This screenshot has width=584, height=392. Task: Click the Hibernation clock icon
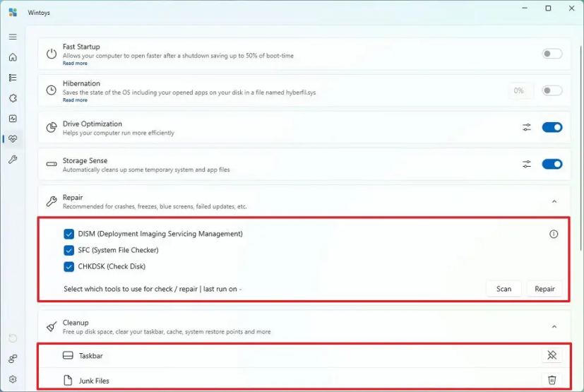point(52,90)
